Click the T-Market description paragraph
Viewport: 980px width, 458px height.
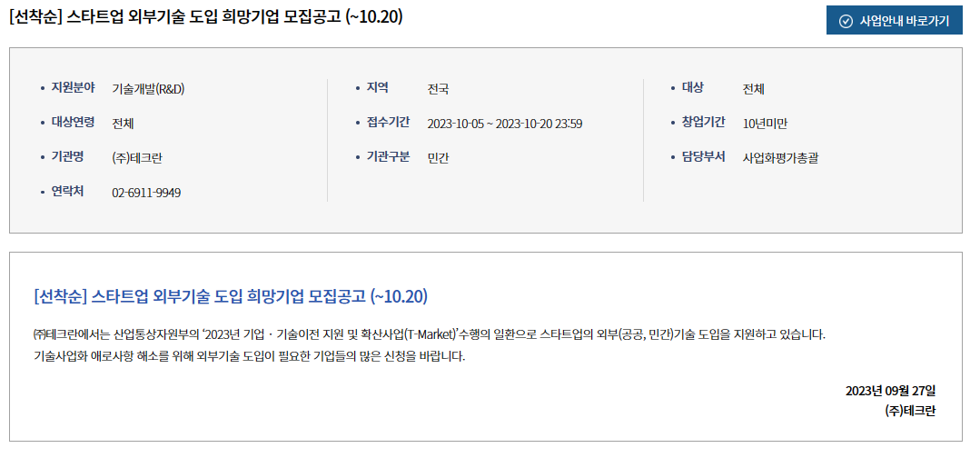pyautogui.click(x=430, y=334)
